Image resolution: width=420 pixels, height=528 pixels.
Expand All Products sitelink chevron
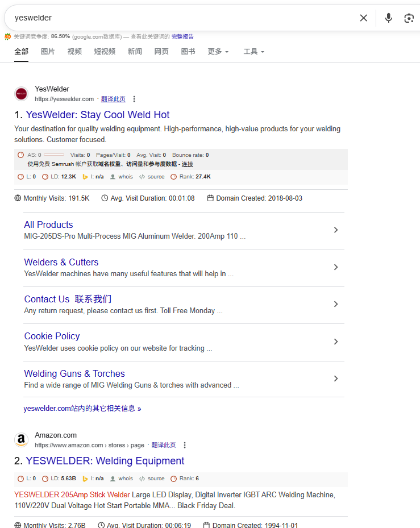pos(336,230)
